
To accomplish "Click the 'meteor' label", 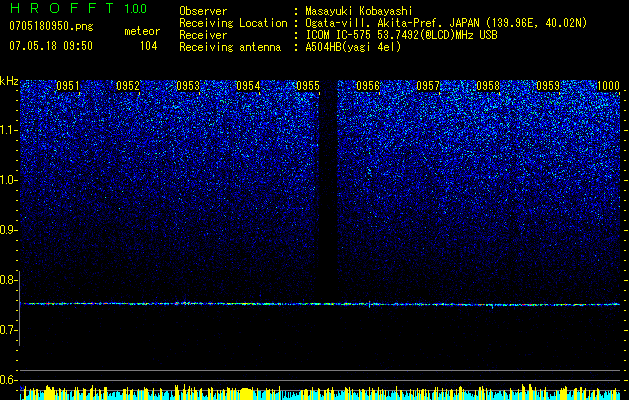I will pos(142,31).
